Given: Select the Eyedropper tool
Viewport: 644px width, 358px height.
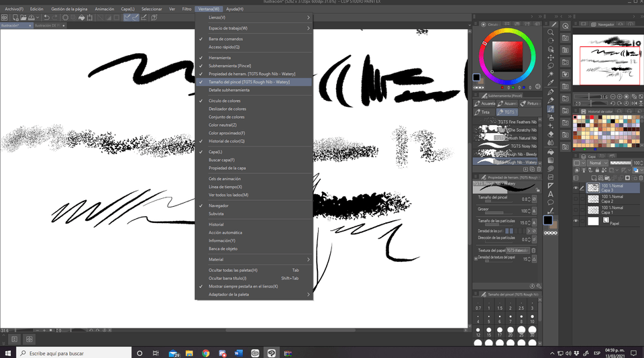Looking at the screenshot, I should coord(550,83).
